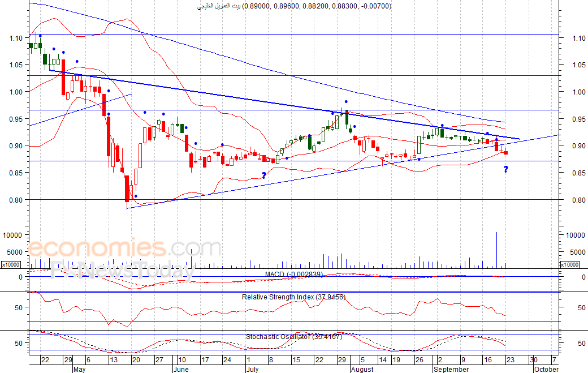
Task: Click the 10000 volume label on right axis
Action: [x=575, y=235]
